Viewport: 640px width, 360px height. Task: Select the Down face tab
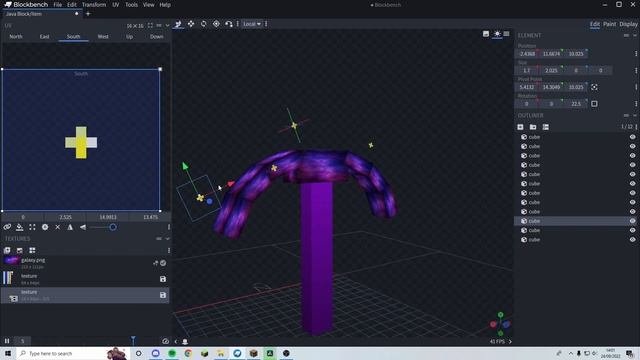pyautogui.click(x=156, y=37)
